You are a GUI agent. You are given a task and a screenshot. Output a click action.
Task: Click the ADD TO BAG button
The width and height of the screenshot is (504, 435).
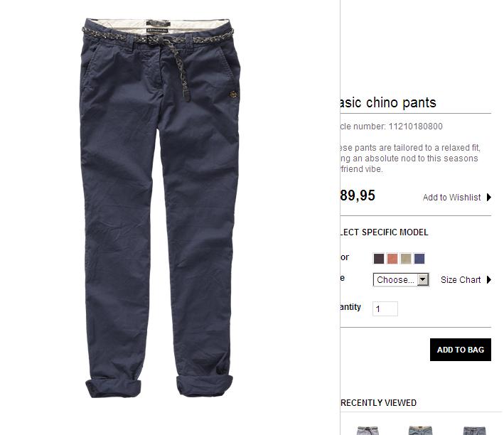coord(461,350)
